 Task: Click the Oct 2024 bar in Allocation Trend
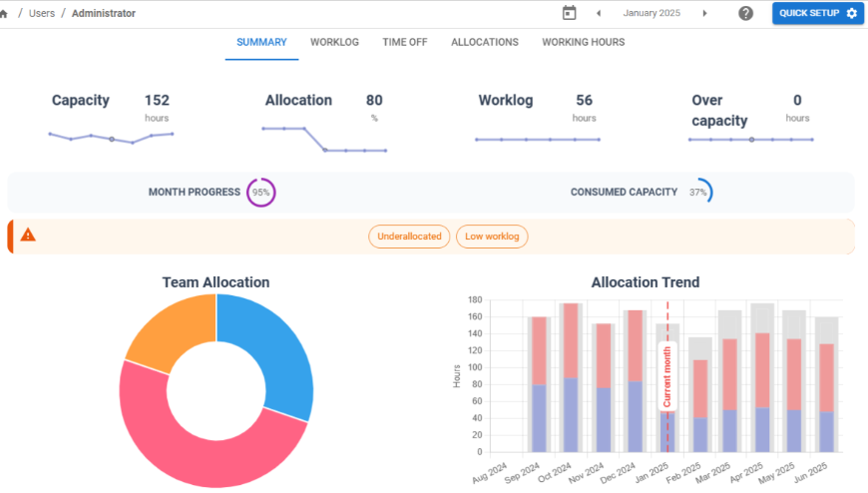tap(570, 378)
